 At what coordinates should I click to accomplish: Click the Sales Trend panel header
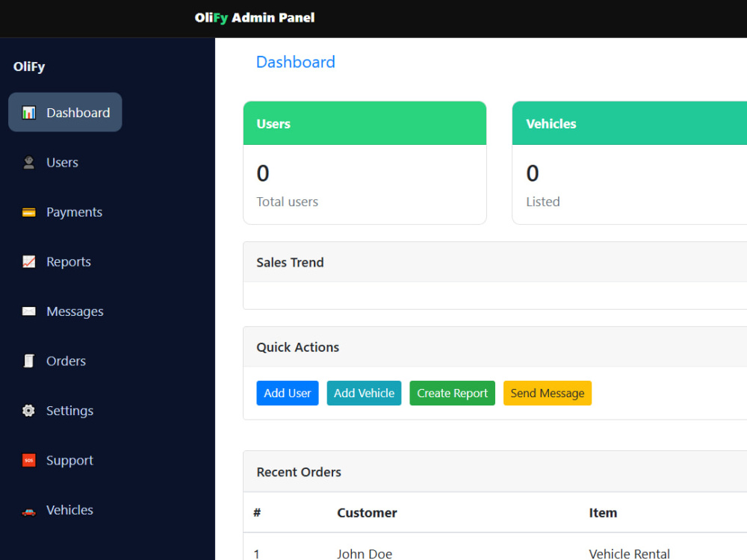[290, 262]
